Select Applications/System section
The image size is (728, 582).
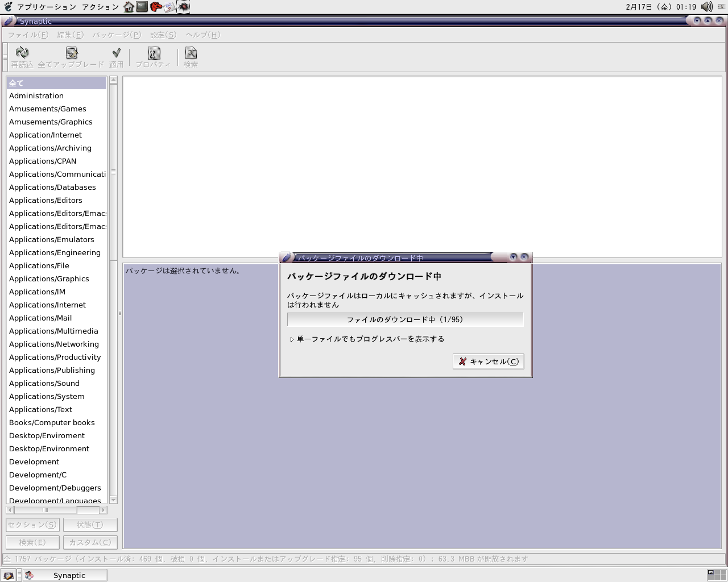point(56,397)
